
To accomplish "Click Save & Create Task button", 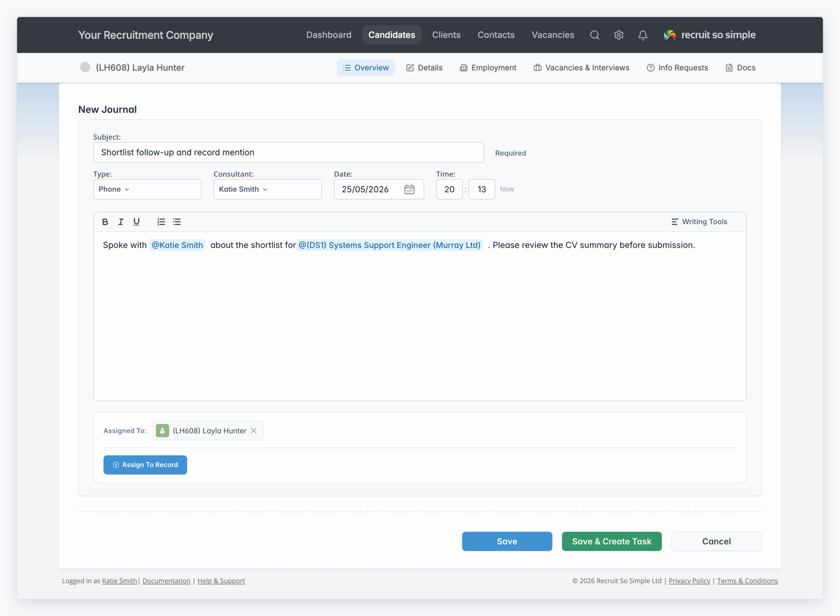I will click(611, 542).
